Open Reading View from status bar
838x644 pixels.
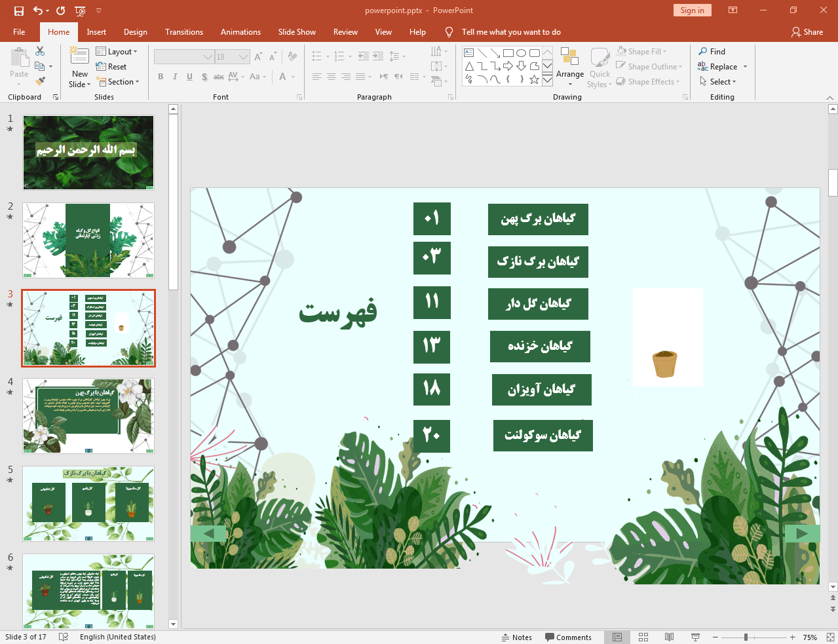point(669,637)
